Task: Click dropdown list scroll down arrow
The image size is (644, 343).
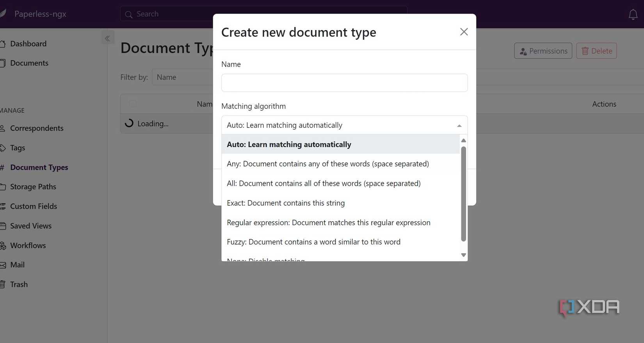Action: point(463,255)
